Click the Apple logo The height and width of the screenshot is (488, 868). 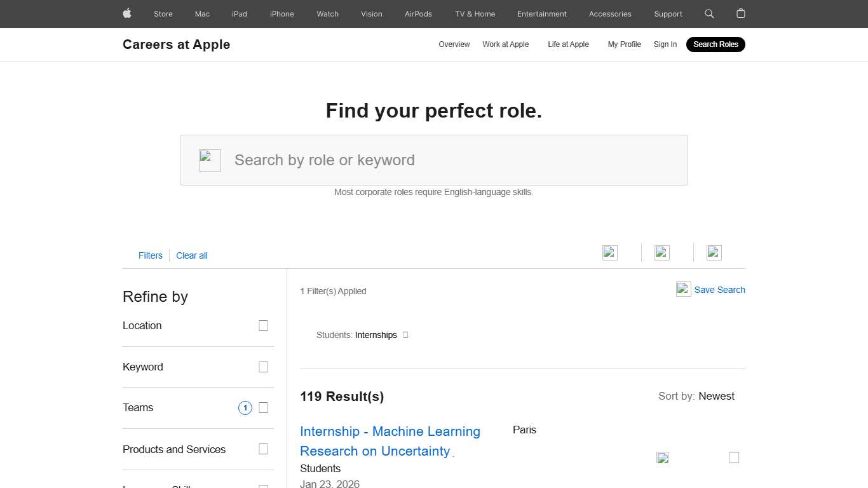coord(126,13)
